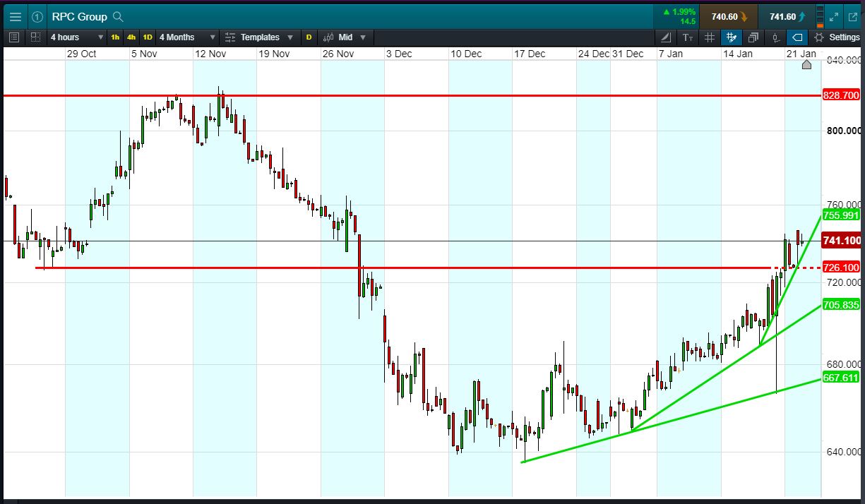Click the 3 Dec date label
Viewport: 865px width, 504px height.
(x=399, y=54)
